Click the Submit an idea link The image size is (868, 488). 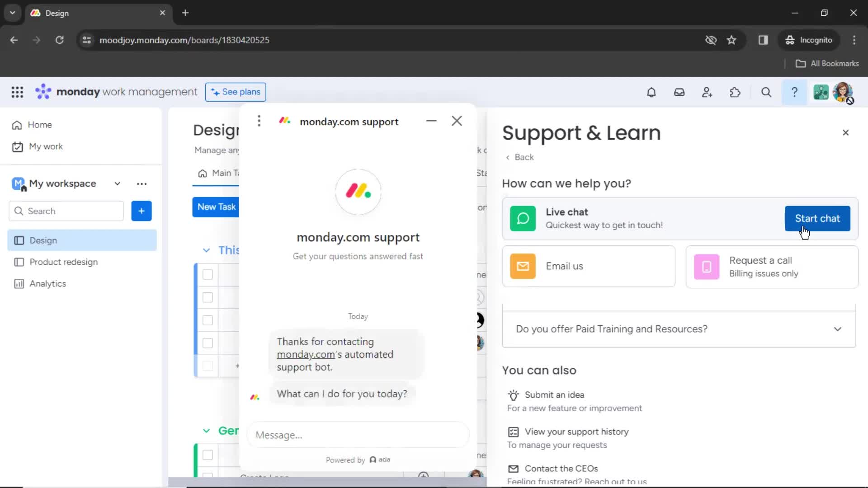point(554,395)
